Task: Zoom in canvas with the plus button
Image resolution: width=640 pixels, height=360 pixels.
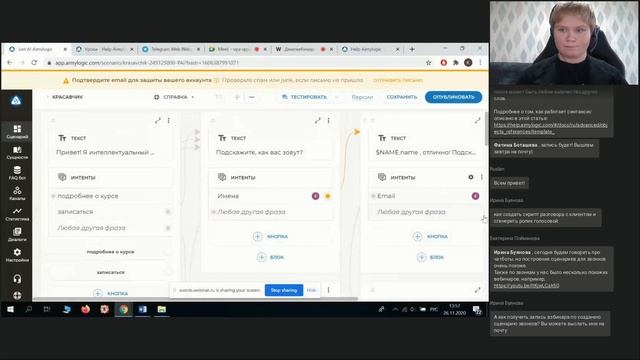Action: tap(237, 97)
